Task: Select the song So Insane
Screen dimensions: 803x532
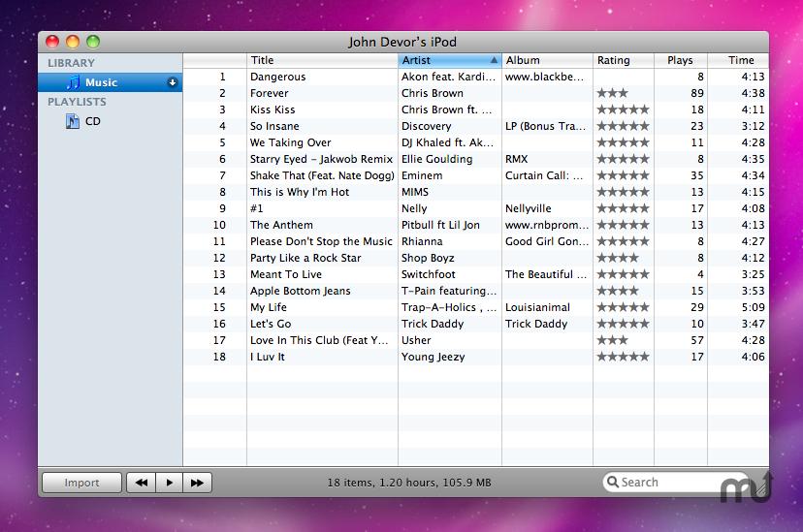Action: pyautogui.click(x=274, y=126)
